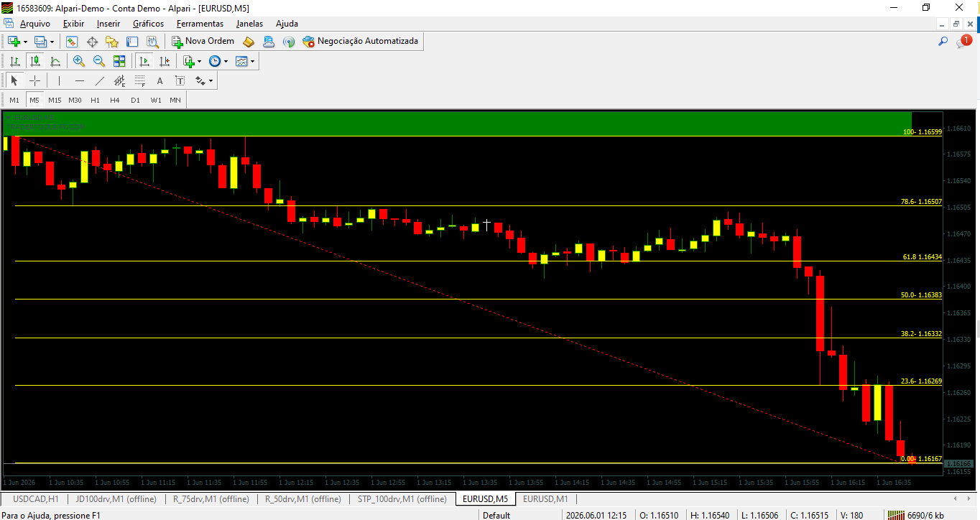Select the horizontal line tool
This screenshot has height=520, width=980.
(79, 80)
